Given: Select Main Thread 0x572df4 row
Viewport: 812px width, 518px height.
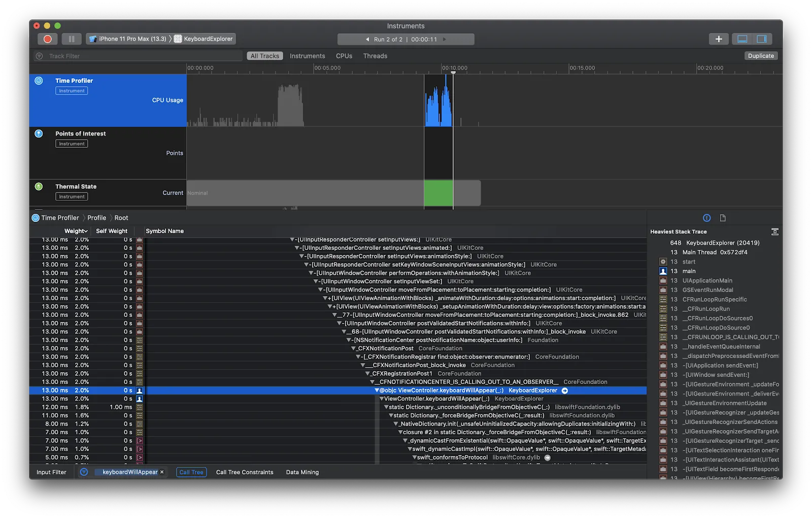Looking at the screenshot, I should click(715, 252).
